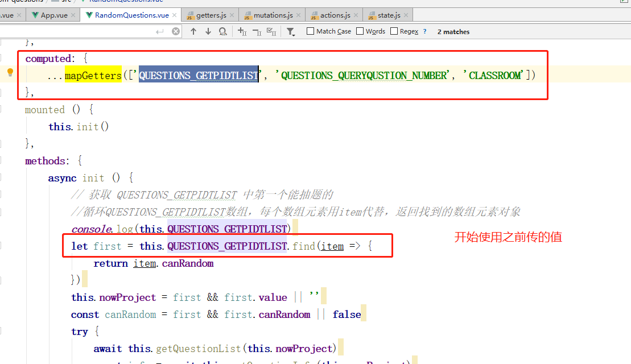
Task: Click the Find All icon in the search bar
Action: point(222,31)
